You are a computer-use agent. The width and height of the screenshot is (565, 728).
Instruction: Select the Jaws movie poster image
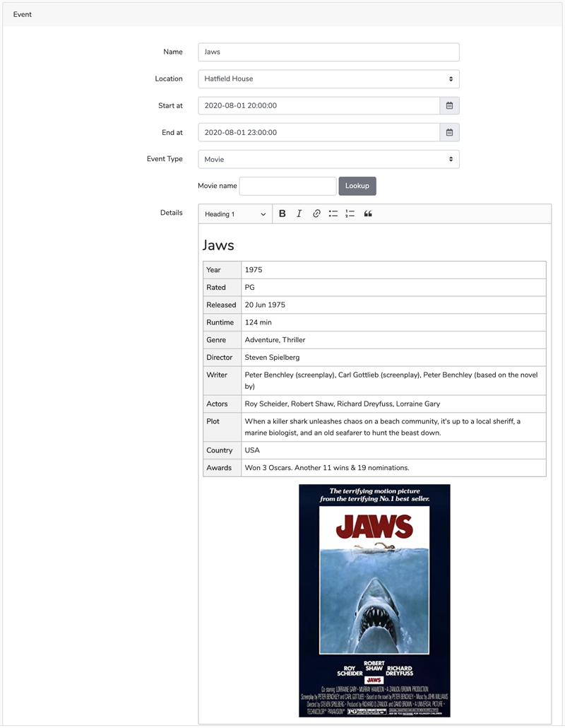374,601
